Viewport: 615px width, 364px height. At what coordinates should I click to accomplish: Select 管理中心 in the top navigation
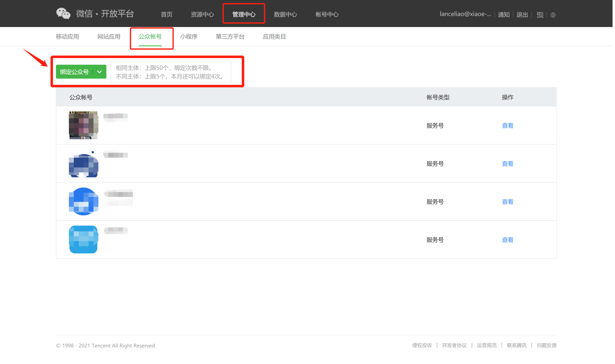[245, 15]
